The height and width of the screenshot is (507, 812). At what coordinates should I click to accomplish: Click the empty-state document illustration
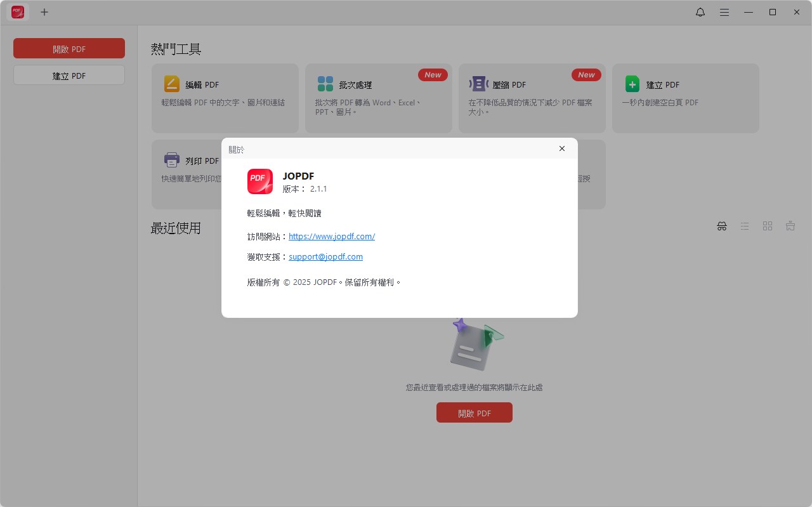(476, 345)
